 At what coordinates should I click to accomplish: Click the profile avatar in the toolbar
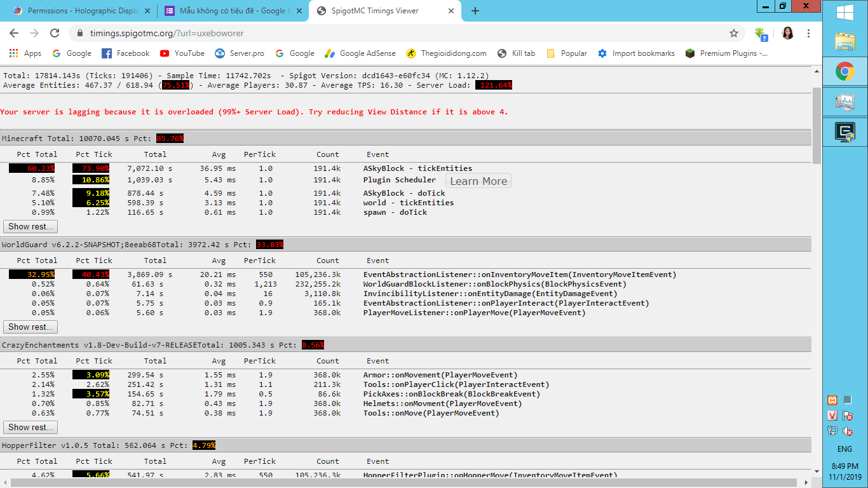click(x=788, y=33)
